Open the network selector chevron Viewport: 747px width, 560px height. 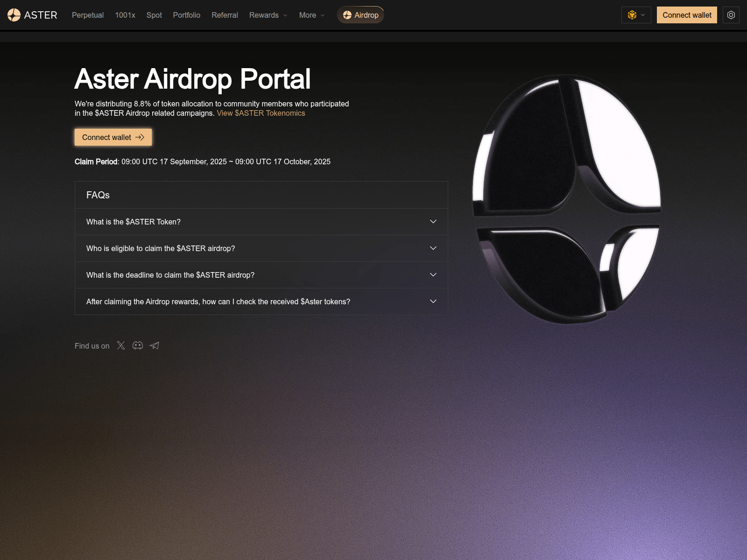point(643,15)
